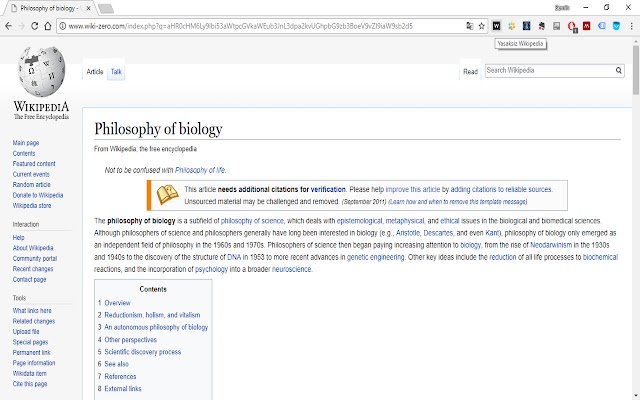Reload the page with the refresh icon
The height and width of the screenshot is (400, 640).
[35, 26]
